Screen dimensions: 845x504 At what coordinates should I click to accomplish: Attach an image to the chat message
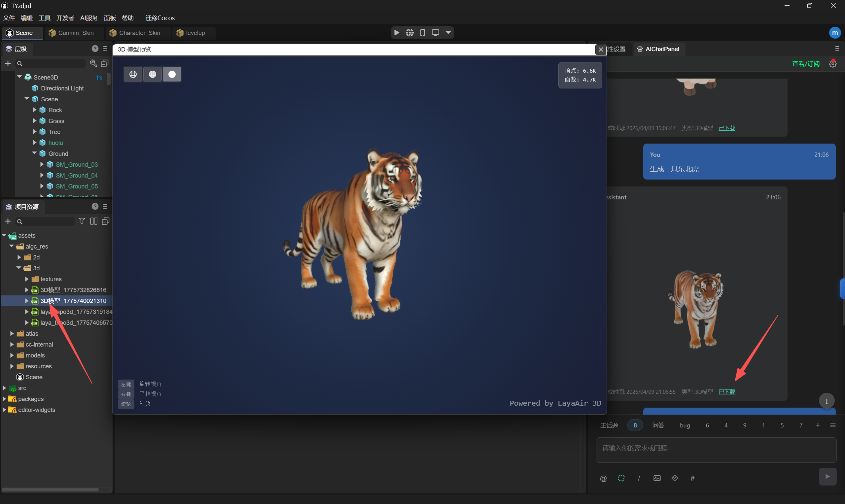(657, 478)
